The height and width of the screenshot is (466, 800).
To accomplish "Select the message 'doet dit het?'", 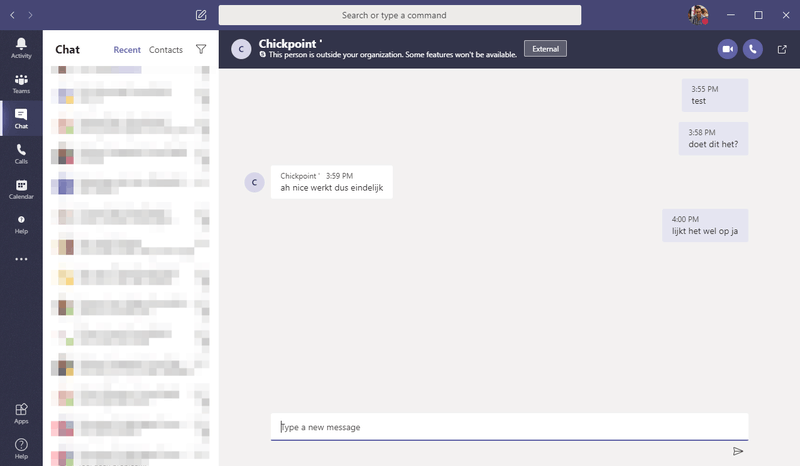I will [713, 138].
